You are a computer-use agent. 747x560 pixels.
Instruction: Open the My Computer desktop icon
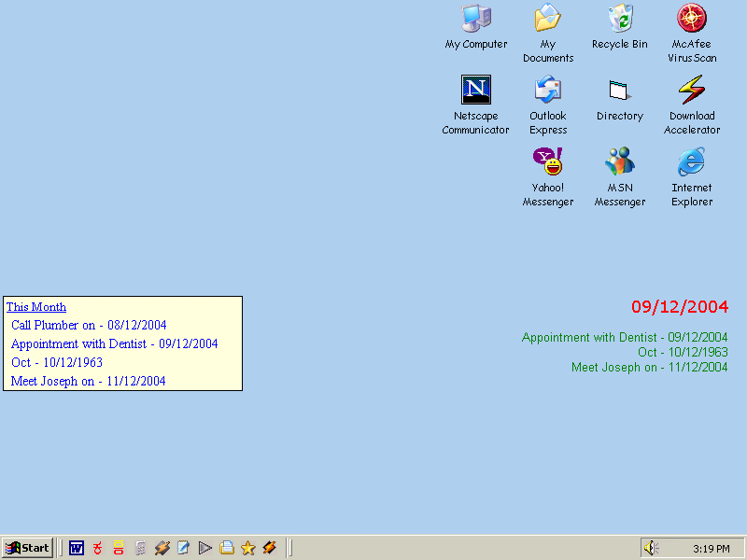click(476, 19)
